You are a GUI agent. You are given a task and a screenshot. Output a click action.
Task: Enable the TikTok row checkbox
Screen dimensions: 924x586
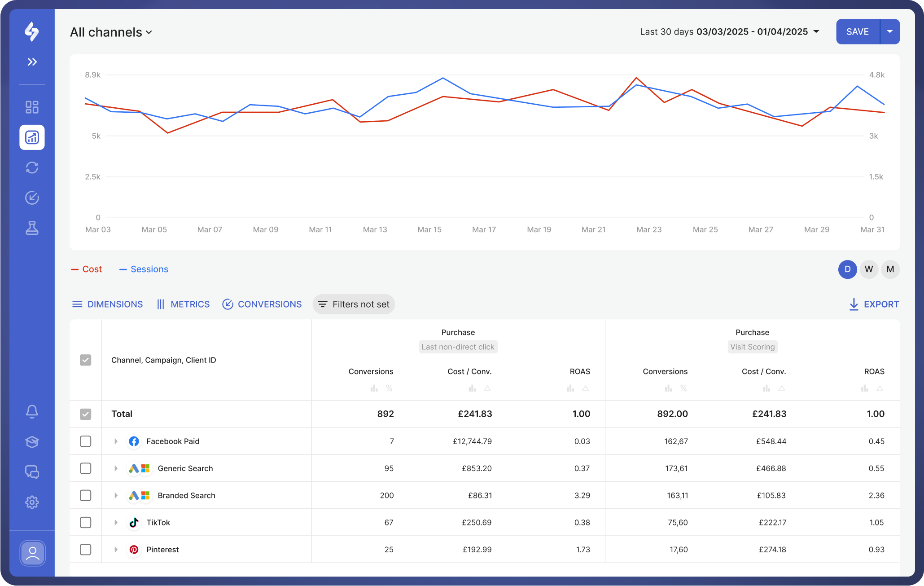coord(85,522)
